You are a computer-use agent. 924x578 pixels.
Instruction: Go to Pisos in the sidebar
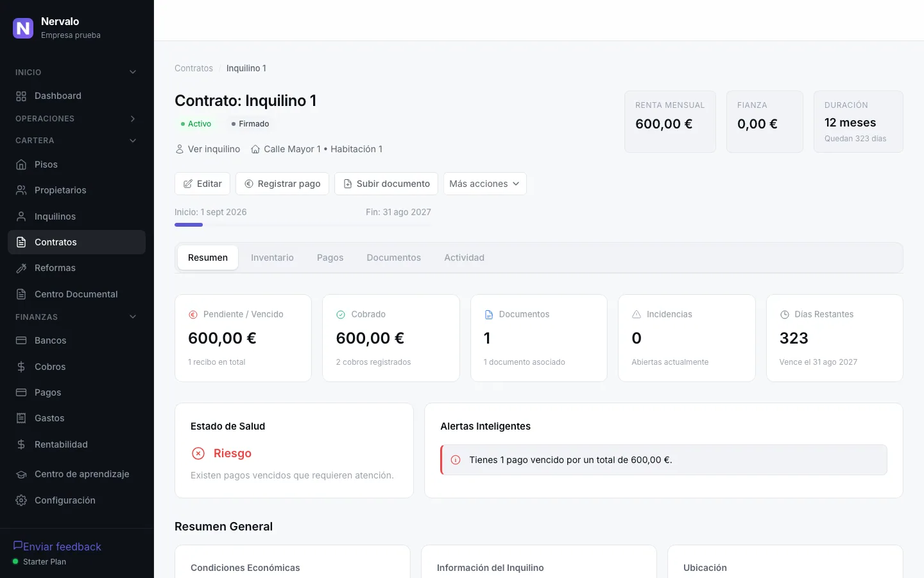[76, 164]
